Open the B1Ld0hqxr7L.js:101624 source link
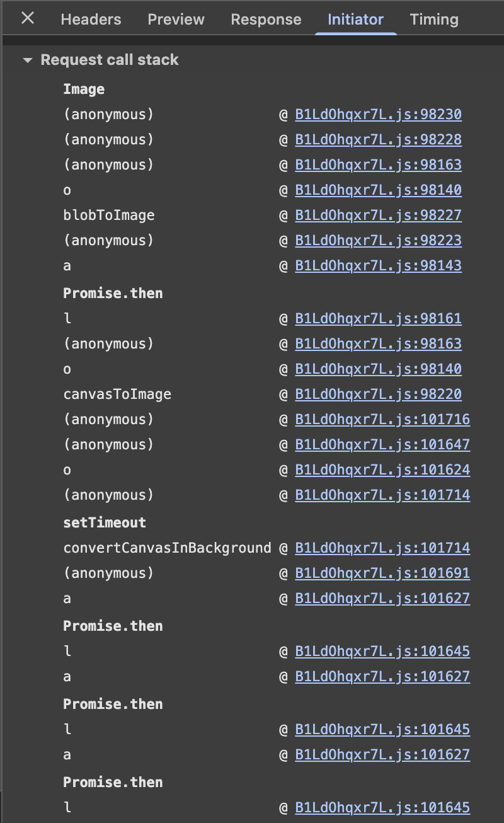The width and height of the screenshot is (504, 823). 382,469
